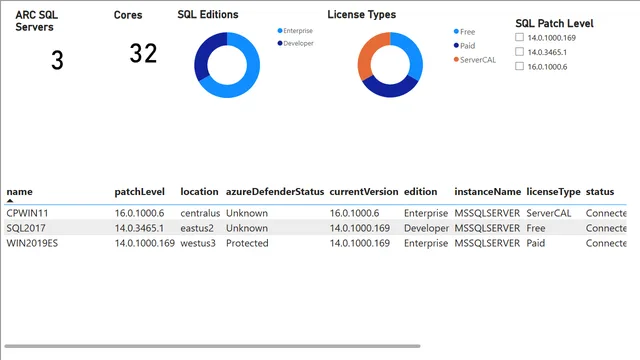
Task: Check the 16.0.1000.6 patch level checkbox
Action: click(x=519, y=66)
